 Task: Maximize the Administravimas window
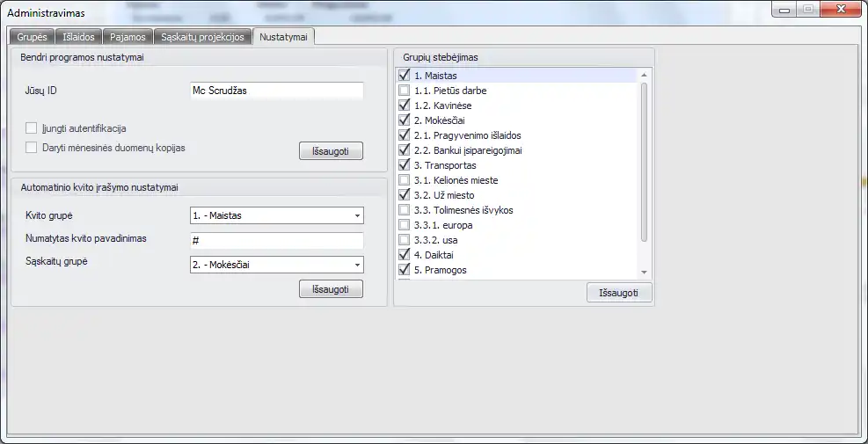809,10
